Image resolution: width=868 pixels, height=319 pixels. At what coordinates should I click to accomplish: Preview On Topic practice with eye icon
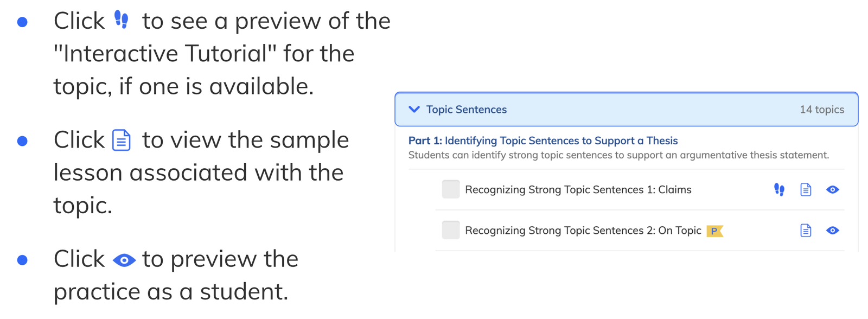coord(832,231)
